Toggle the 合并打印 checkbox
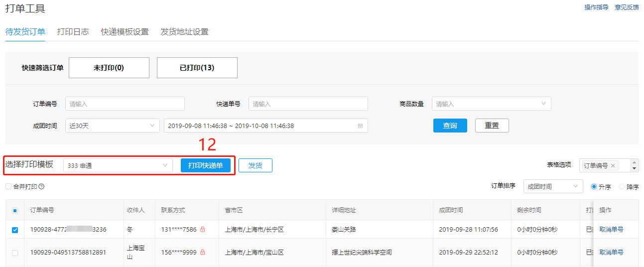 click(x=8, y=186)
